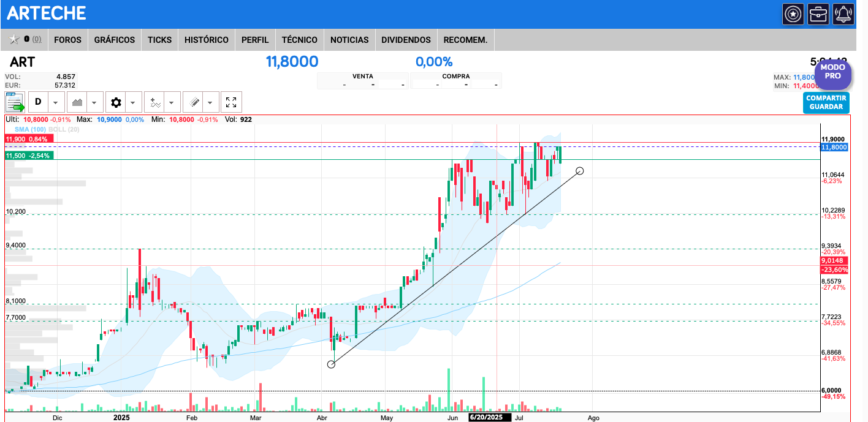The height and width of the screenshot is (422, 868).
Task: Click the 2025 year label on time axis
Action: 122,418
